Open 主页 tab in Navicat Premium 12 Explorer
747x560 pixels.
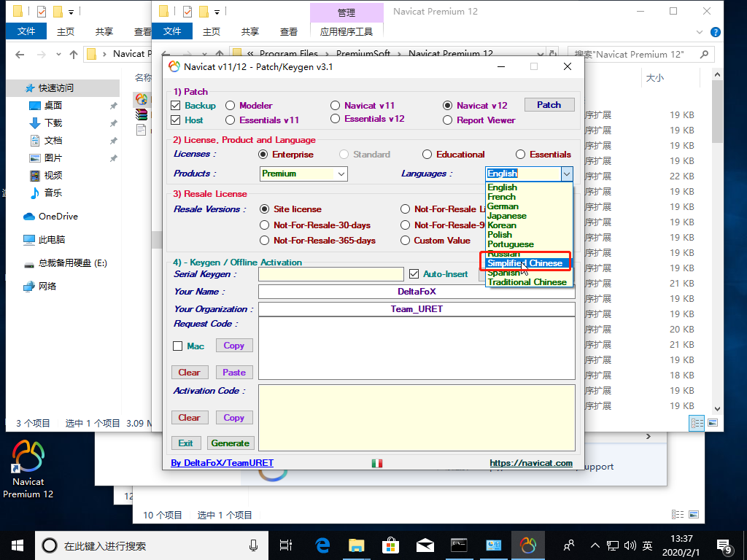(x=212, y=31)
